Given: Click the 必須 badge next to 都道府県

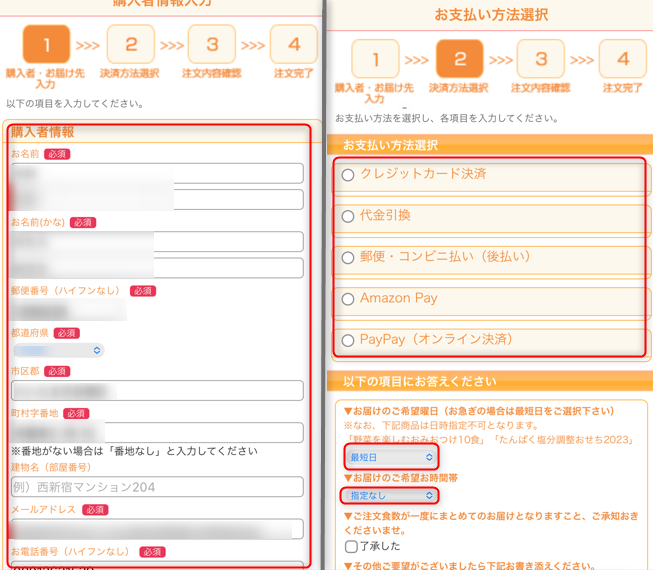Looking at the screenshot, I should (x=67, y=333).
